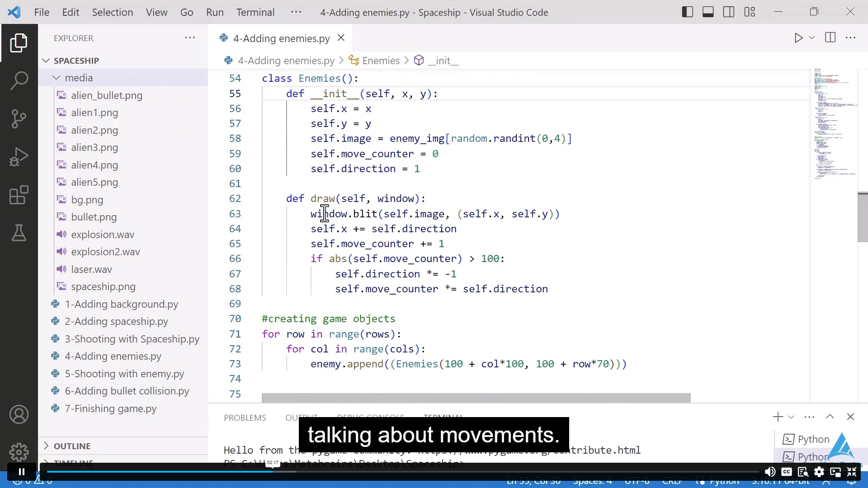The image size is (868, 488).
Task: Open the Search view
Action: coord(19,80)
